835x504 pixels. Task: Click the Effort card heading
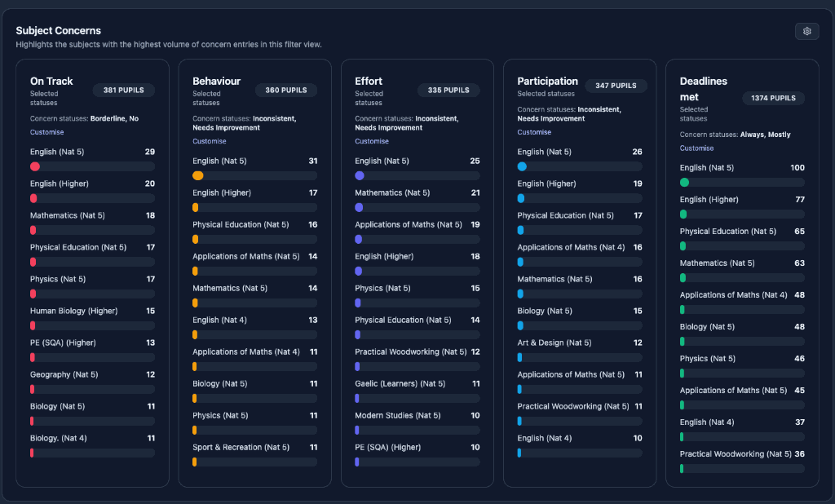pyautogui.click(x=369, y=81)
